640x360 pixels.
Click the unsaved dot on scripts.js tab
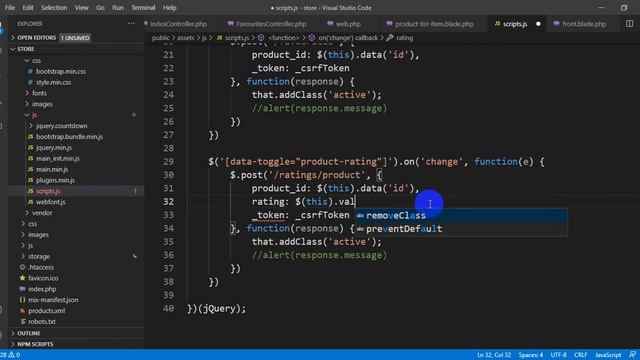[x=538, y=24]
